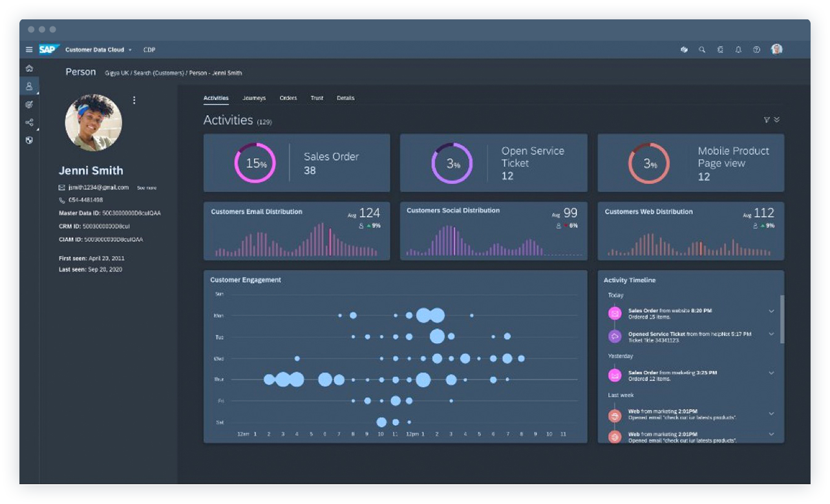The width and height of the screenshot is (830, 504).
Task: Open notifications via the bell icon
Action: pos(738,49)
